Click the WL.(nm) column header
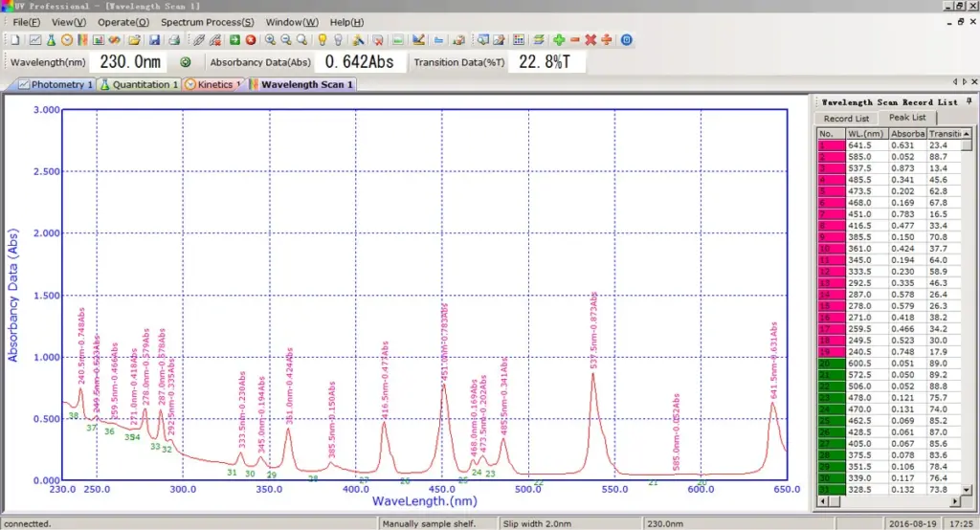The height and width of the screenshot is (530, 980). [x=866, y=134]
